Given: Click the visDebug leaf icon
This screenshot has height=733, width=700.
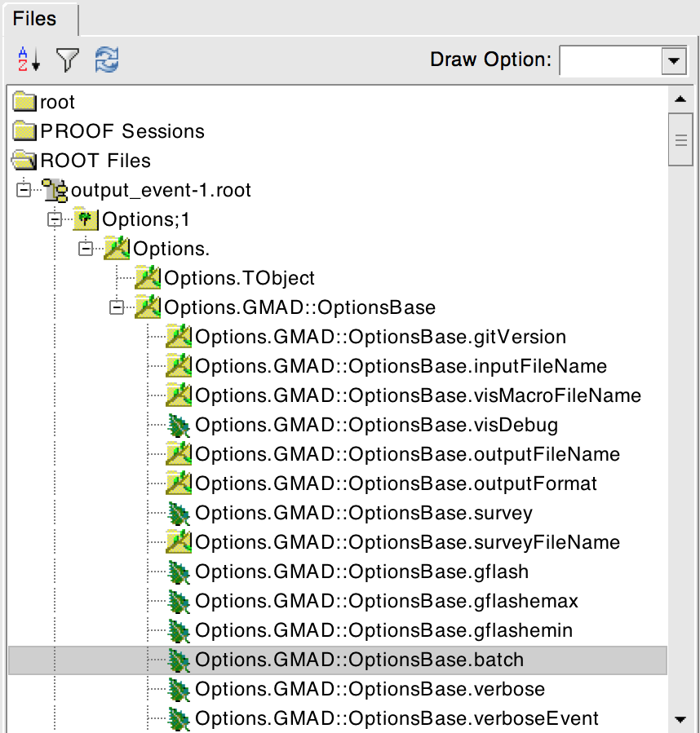Looking at the screenshot, I should pyautogui.click(x=179, y=426).
